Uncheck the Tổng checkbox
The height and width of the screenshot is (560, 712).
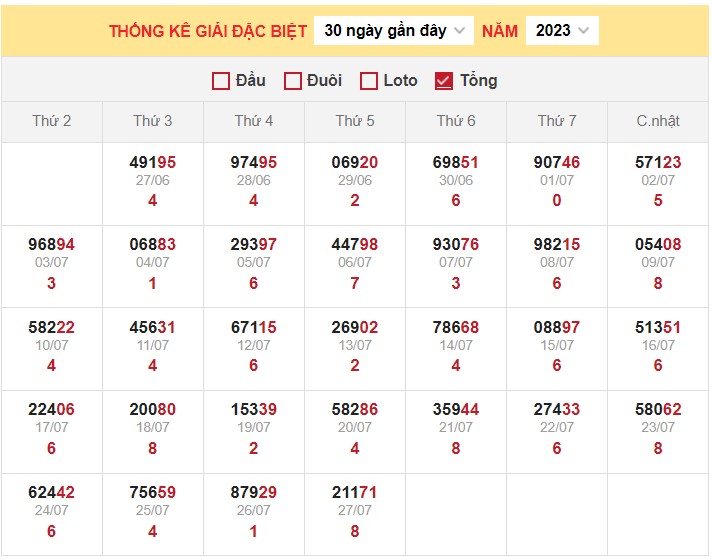(444, 81)
